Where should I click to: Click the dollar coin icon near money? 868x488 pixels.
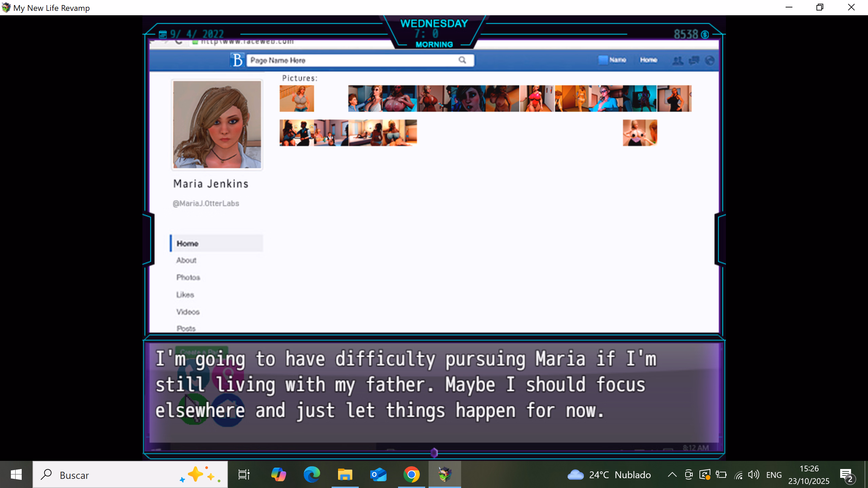705,35
